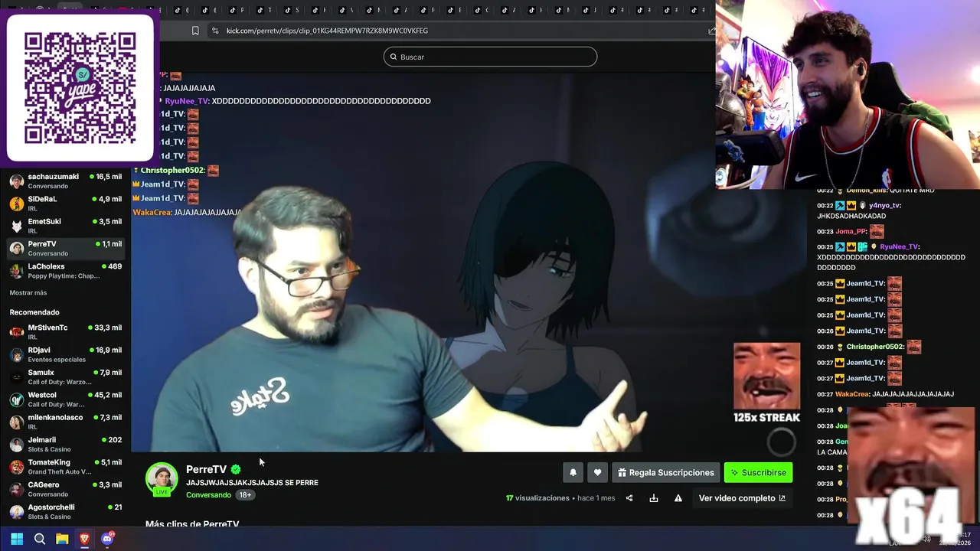Click the download clip icon

coord(654,498)
